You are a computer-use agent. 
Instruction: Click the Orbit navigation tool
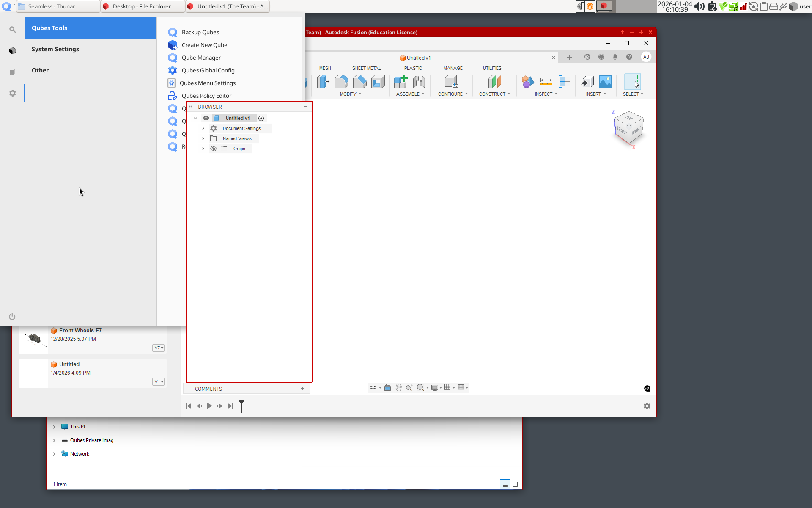click(373, 387)
